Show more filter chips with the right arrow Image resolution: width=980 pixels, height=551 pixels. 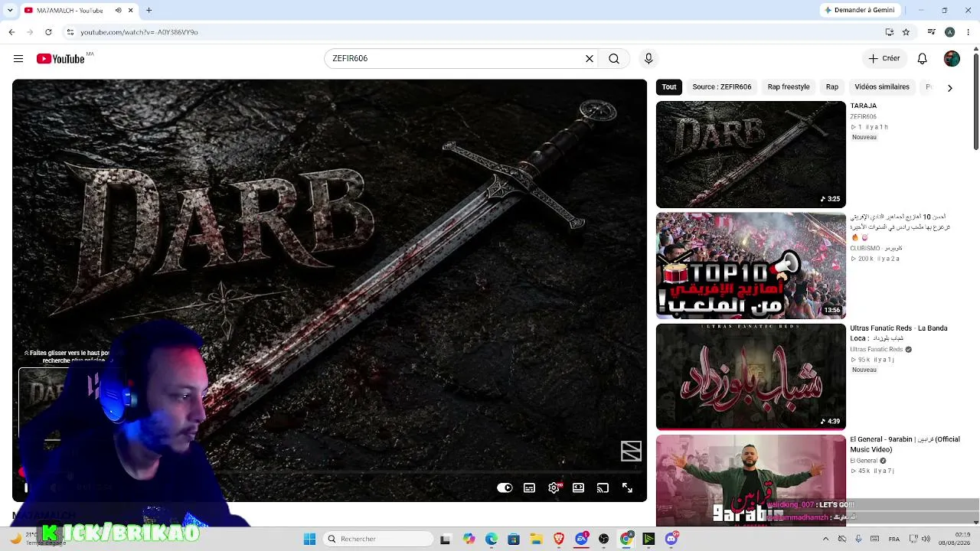click(950, 88)
